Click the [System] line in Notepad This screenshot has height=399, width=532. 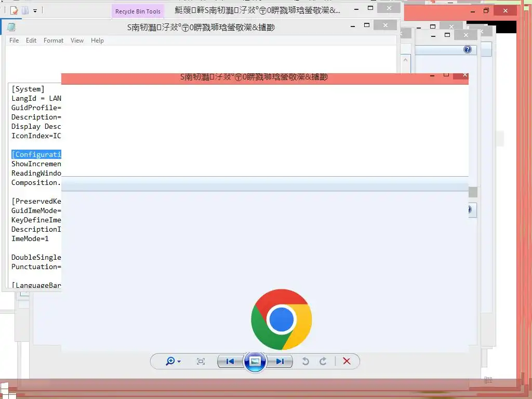pos(28,89)
